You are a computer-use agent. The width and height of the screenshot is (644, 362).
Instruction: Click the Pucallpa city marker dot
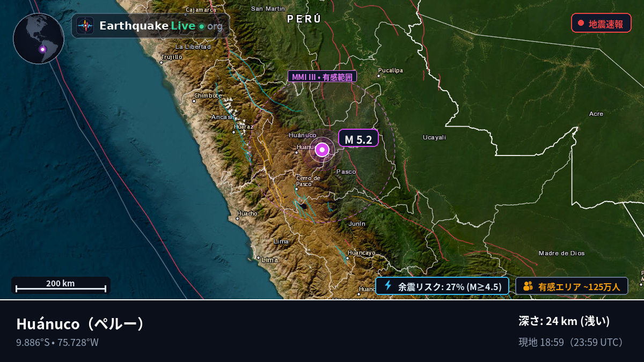378,76
